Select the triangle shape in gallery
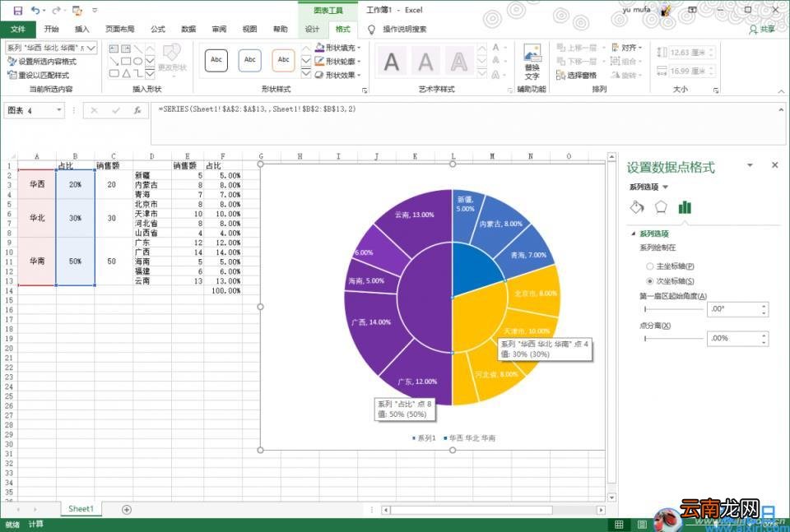 click(x=126, y=73)
